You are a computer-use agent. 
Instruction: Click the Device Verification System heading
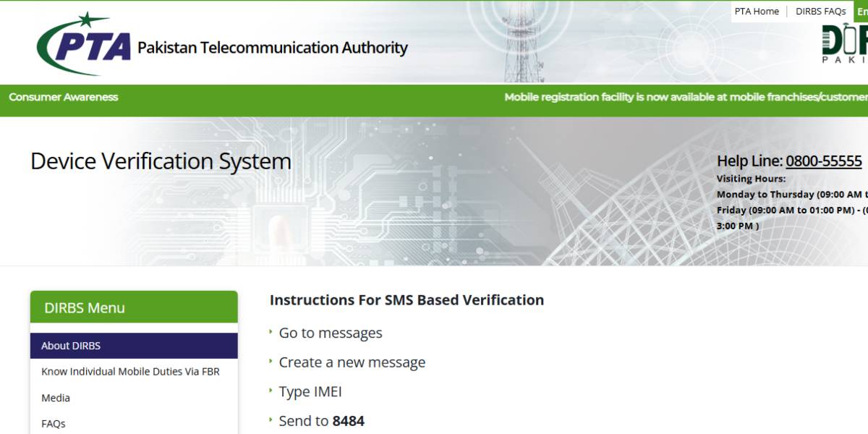(161, 161)
